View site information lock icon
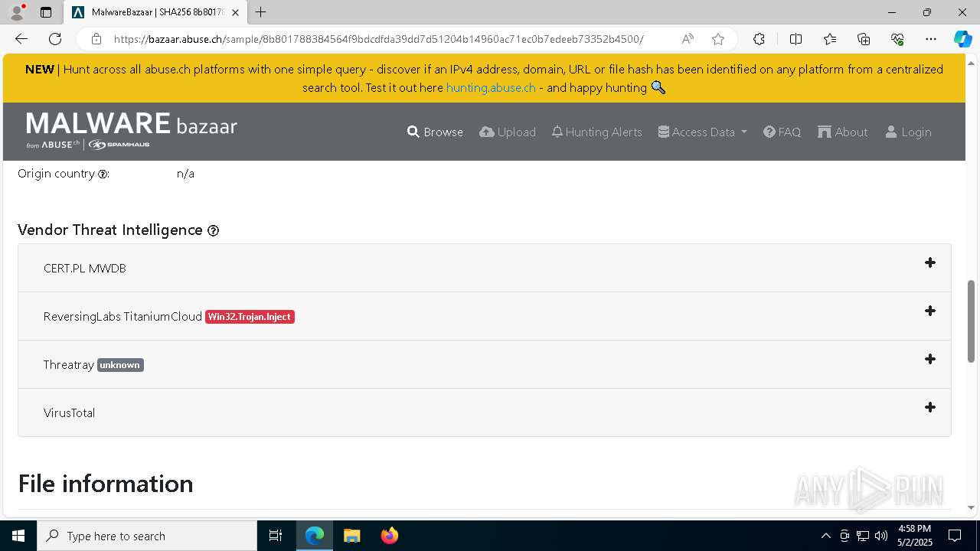Viewport: 980px width, 551px height. [96, 39]
